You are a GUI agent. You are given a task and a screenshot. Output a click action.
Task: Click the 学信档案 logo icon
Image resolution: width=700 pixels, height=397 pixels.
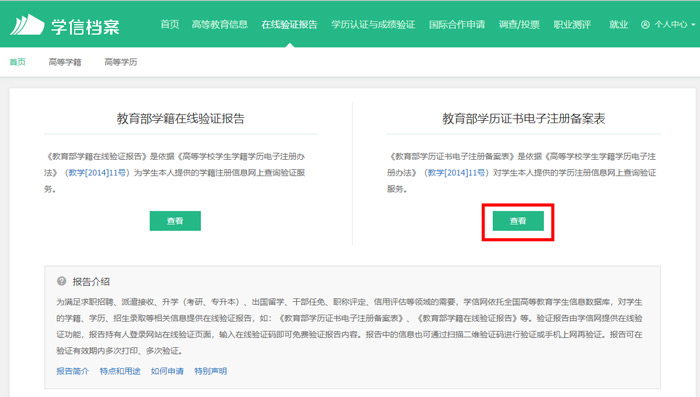[x=27, y=25]
